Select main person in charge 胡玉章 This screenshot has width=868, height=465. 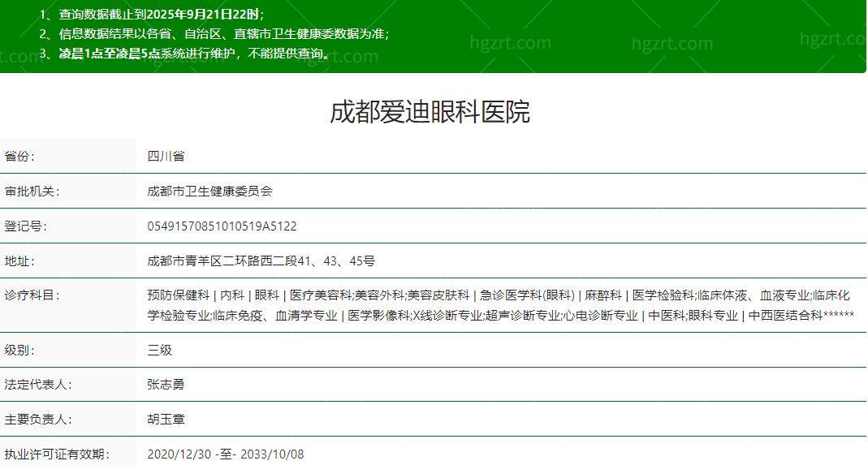click(166, 420)
